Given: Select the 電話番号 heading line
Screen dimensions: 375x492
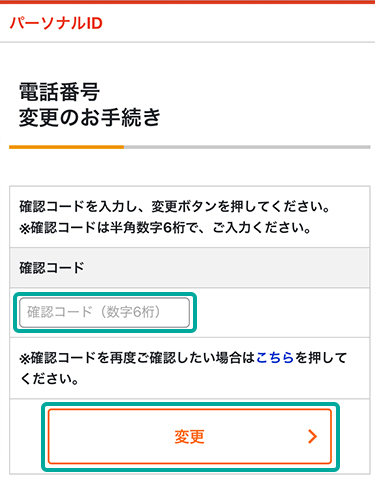Looking at the screenshot, I should (59, 92).
